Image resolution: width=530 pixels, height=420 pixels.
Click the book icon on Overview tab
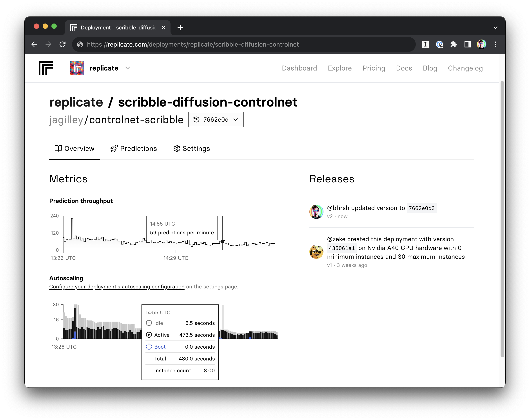pyautogui.click(x=58, y=148)
